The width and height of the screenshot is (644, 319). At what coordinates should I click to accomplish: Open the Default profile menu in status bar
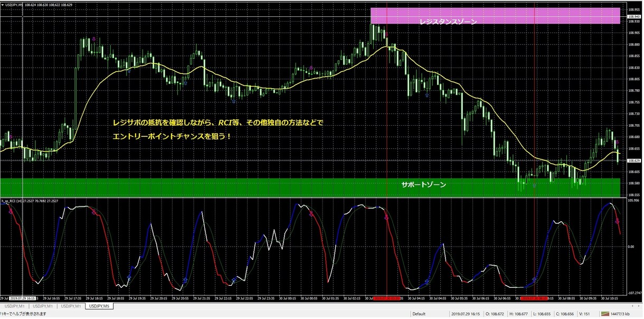(x=419, y=313)
